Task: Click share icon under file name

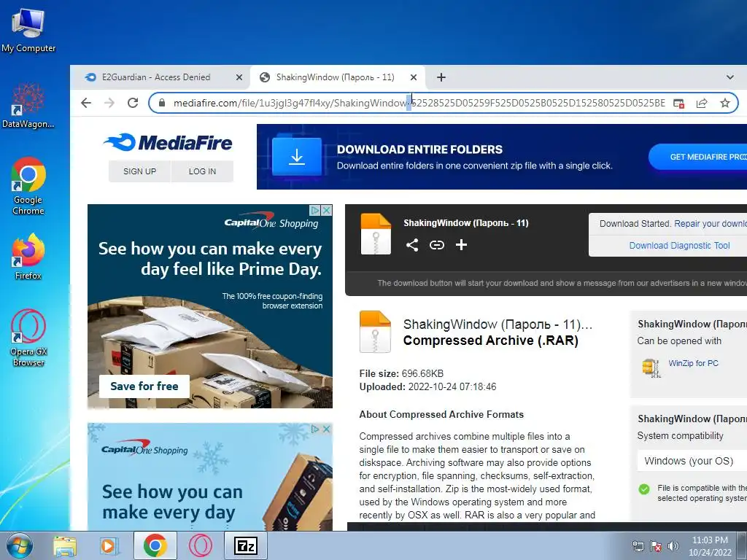Action: click(x=412, y=245)
